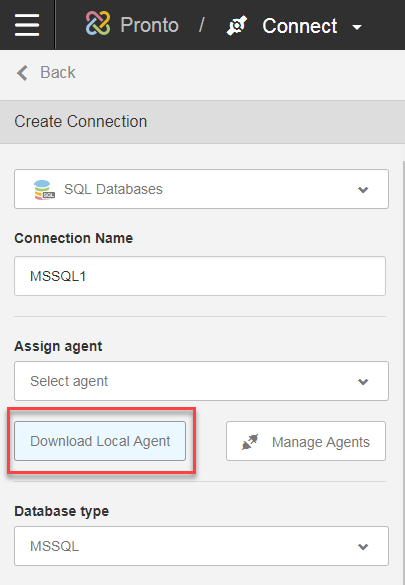Click the chevron arrow in Select agent field
Viewport: 405px width, 585px height.
(363, 382)
